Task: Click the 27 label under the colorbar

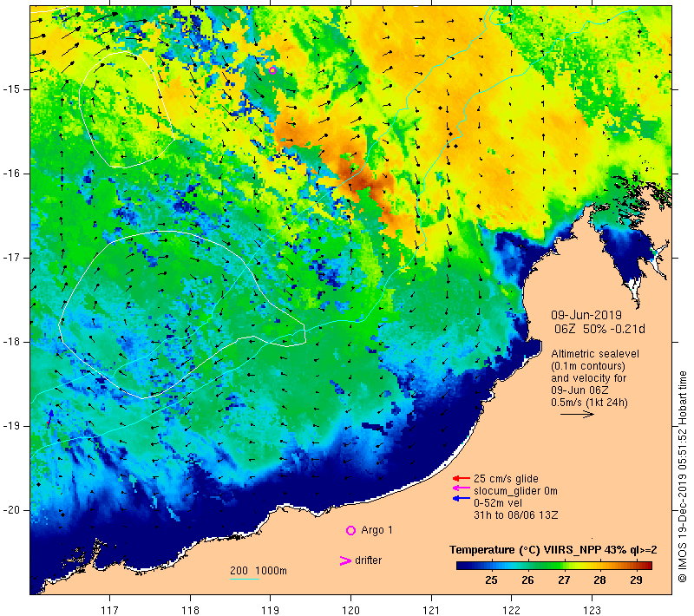Action: tap(564, 580)
